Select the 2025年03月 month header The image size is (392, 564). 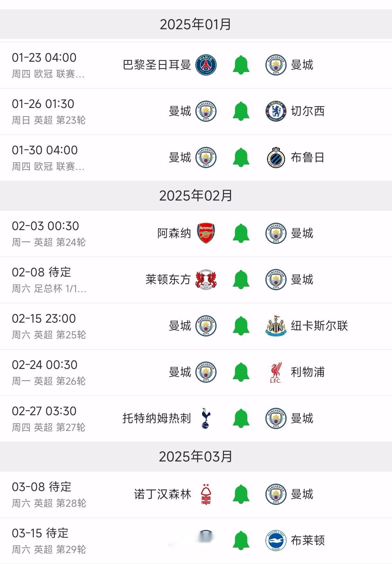coord(196,457)
